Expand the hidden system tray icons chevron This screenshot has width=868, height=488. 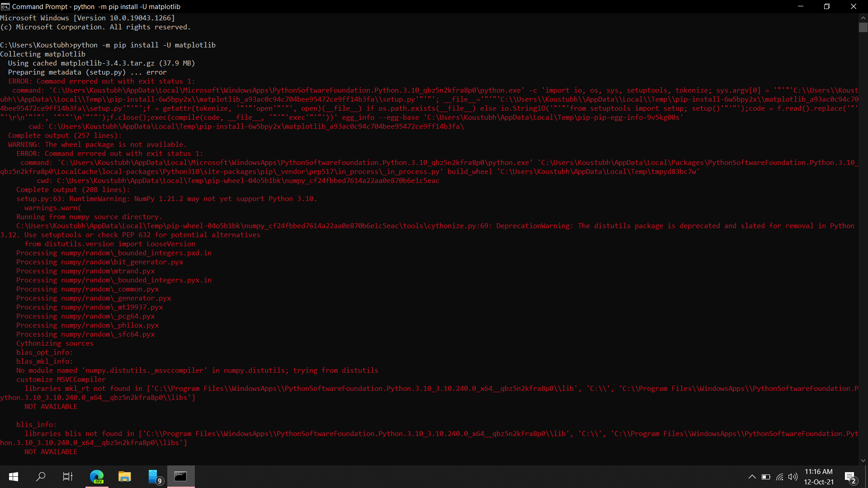pyautogui.click(x=752, y=477)
